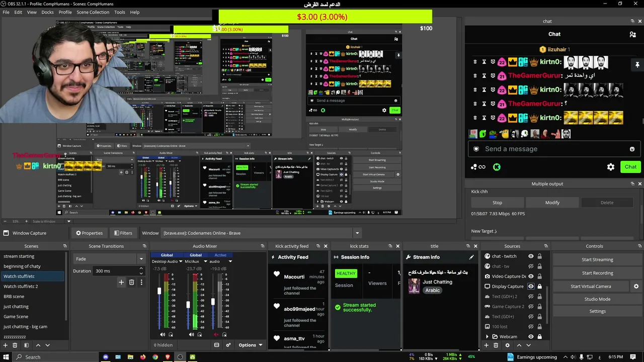This screenshot has width=644, height=362.
Task: Show the Text (GDI+) 2 source
Action: coord(531,297)
